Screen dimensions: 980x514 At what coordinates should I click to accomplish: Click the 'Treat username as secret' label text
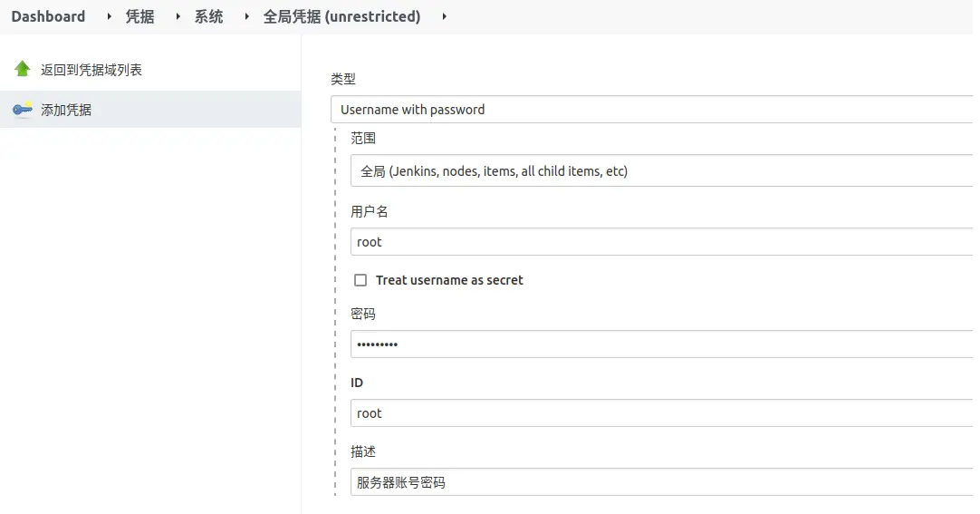[x=449, y=280]
